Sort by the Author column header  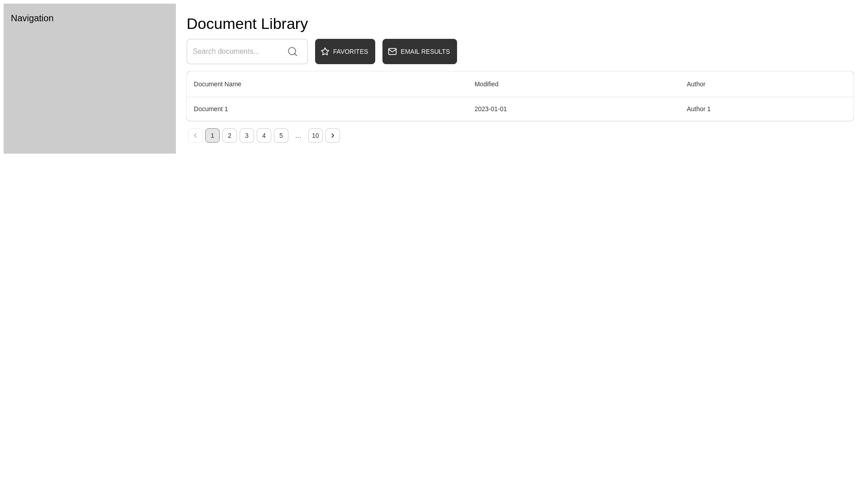(696, 84)
